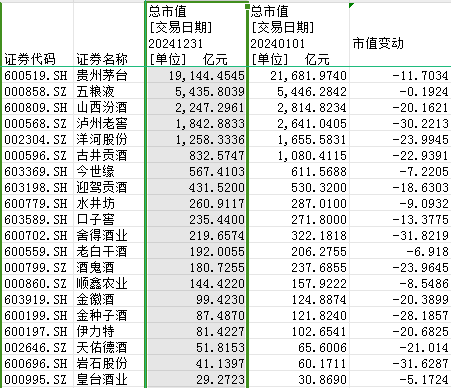Screen dimensions: 451x388
Task: Select the code cell 002304.SZ
Action: point(37,139)
